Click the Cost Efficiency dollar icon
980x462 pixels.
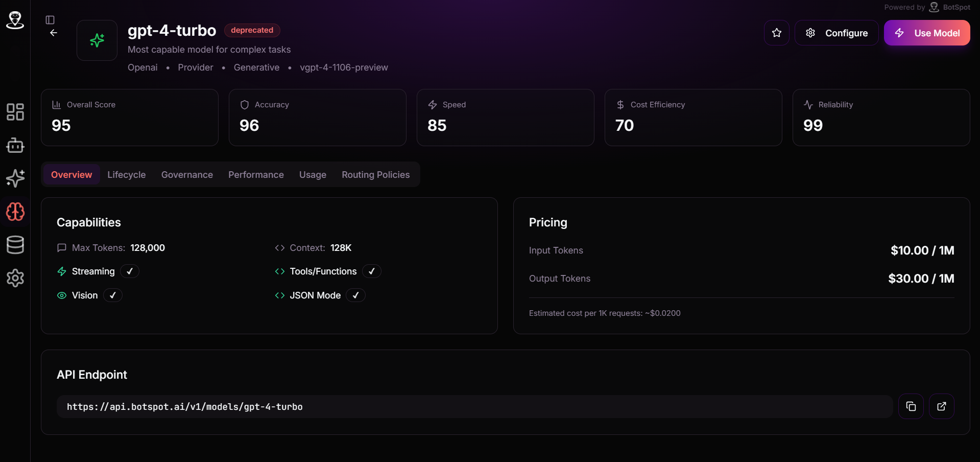coord(620,105)
